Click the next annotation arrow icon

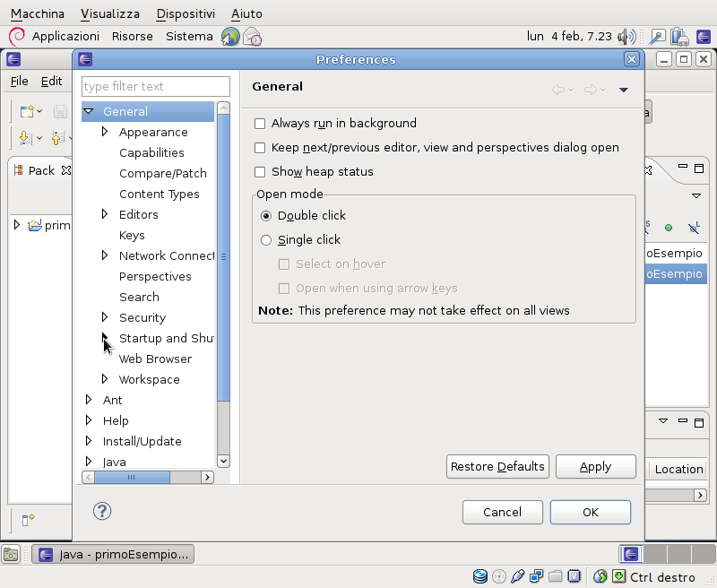point(26,137)
